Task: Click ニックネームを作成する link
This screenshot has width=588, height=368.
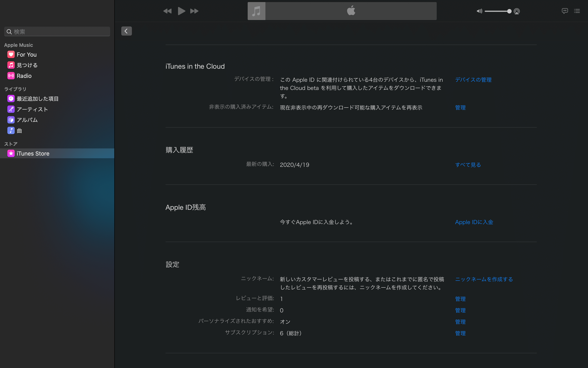Action: [x=484, y=279]
